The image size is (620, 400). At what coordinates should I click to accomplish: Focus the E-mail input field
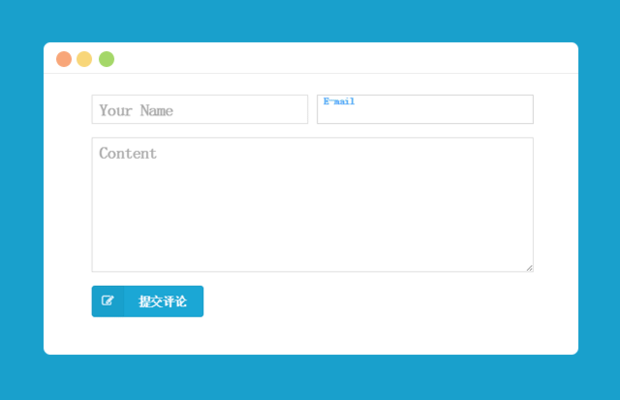tap(425, 109)
